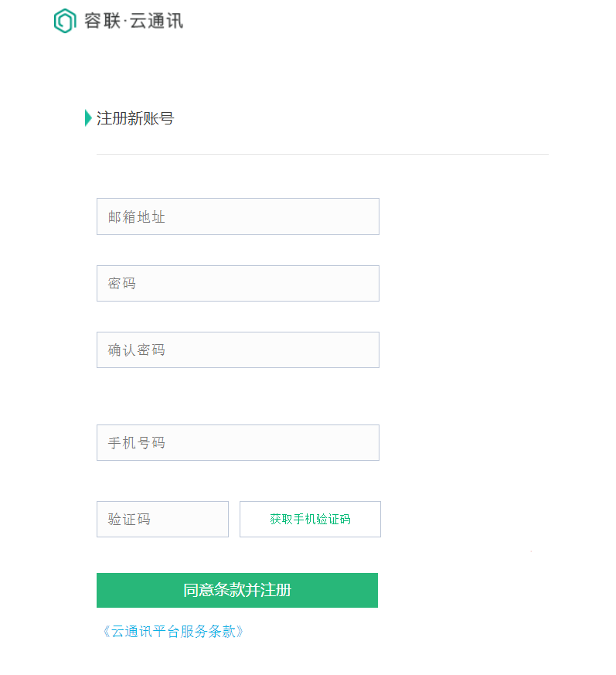Click the 邮箱地址 placeholder text
The image size is (616, 675).
pos(137,217)
